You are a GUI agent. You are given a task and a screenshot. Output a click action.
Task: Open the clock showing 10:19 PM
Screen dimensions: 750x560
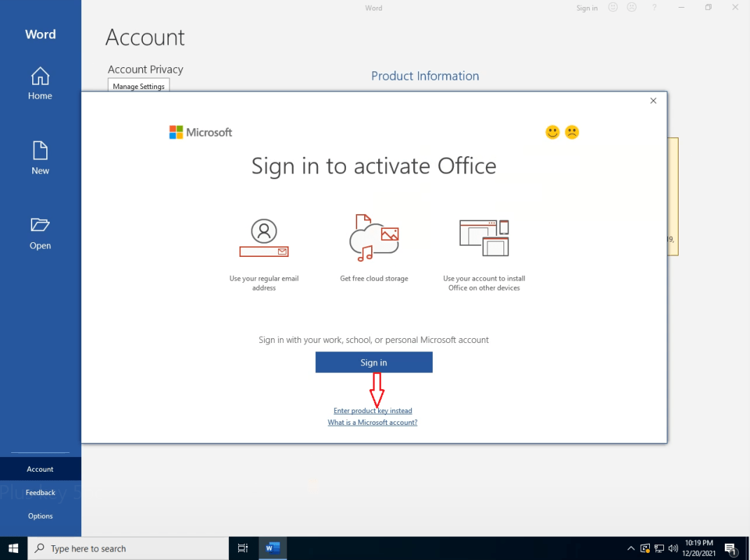699,548
